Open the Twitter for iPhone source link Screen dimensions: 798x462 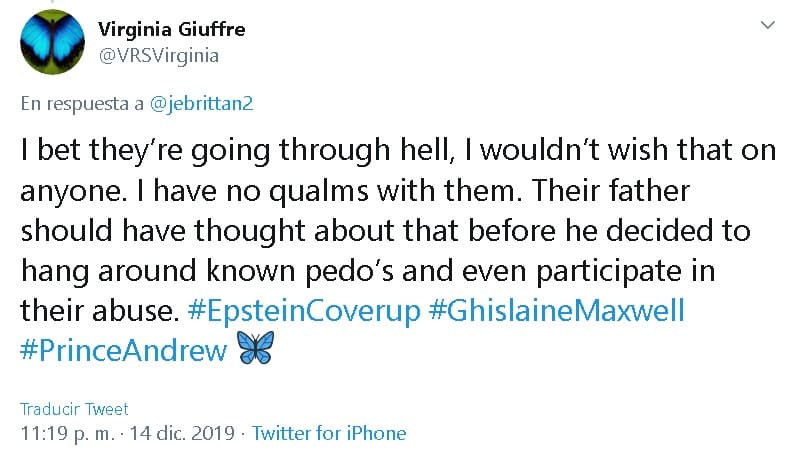pos(329,433)
